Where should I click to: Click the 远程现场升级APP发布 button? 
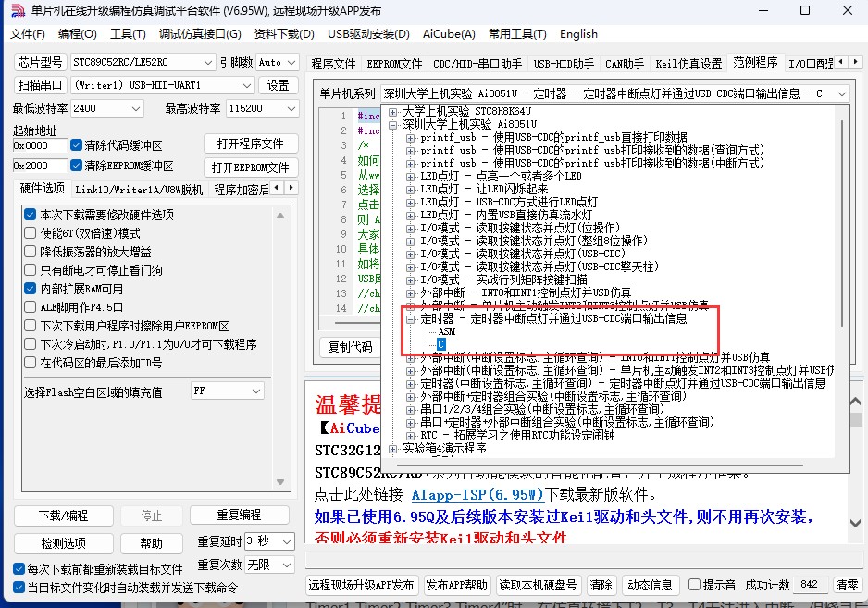tap(361, 585)
